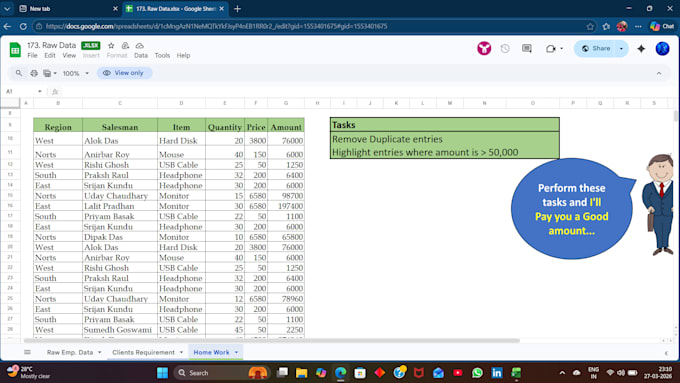Open Copilot Chat in the browser

[662, 26]
